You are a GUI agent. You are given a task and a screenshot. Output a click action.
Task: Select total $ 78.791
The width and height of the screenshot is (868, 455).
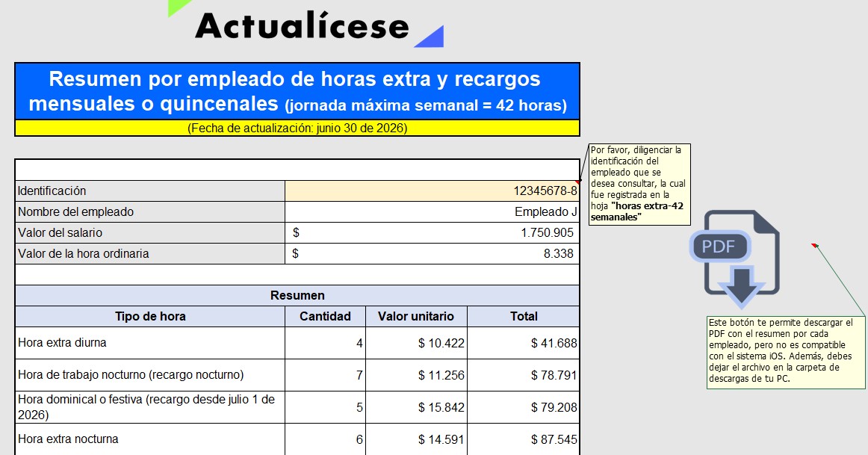[x=524, y=375]
